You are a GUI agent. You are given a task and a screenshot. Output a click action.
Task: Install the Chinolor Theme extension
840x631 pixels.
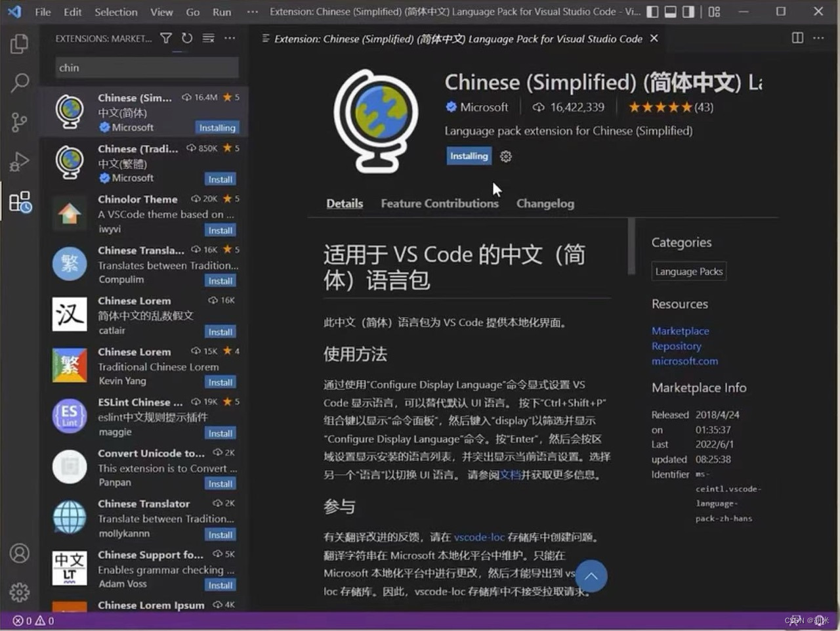coord(220,230)
